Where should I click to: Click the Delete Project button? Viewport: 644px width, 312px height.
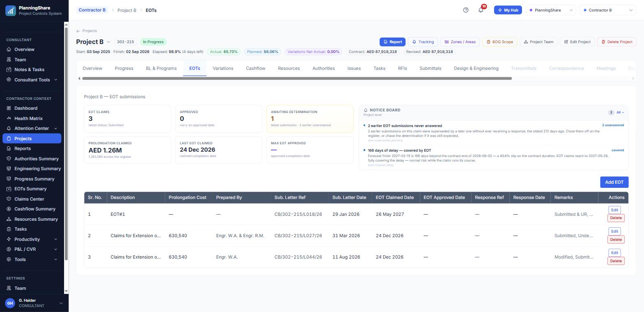click(x=616, y=42)
